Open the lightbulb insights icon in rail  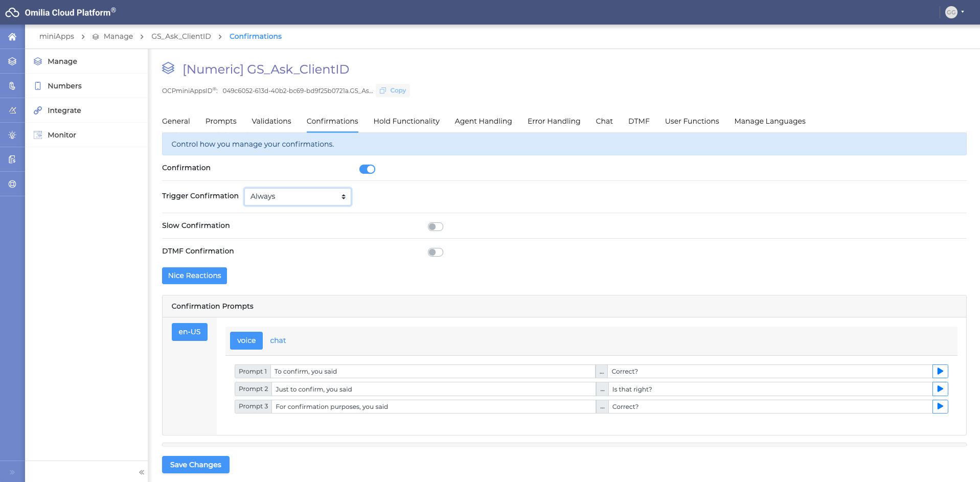[x=12, y=135]
